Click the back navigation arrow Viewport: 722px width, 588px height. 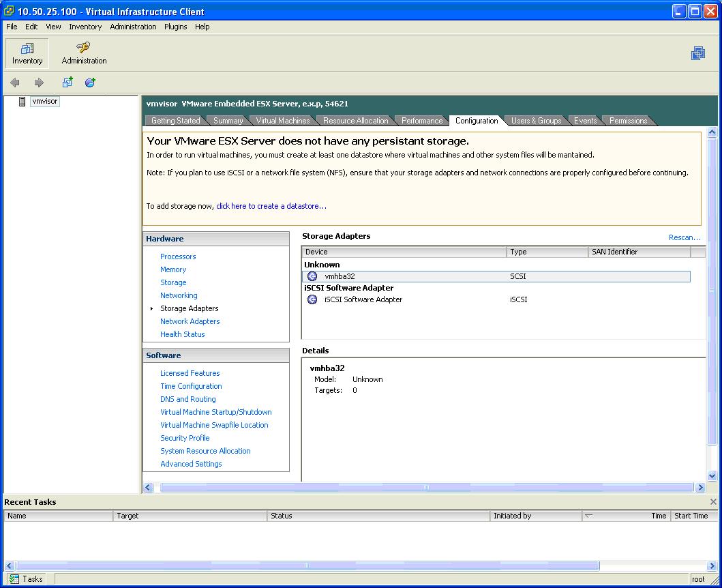[x=15, y=83]
